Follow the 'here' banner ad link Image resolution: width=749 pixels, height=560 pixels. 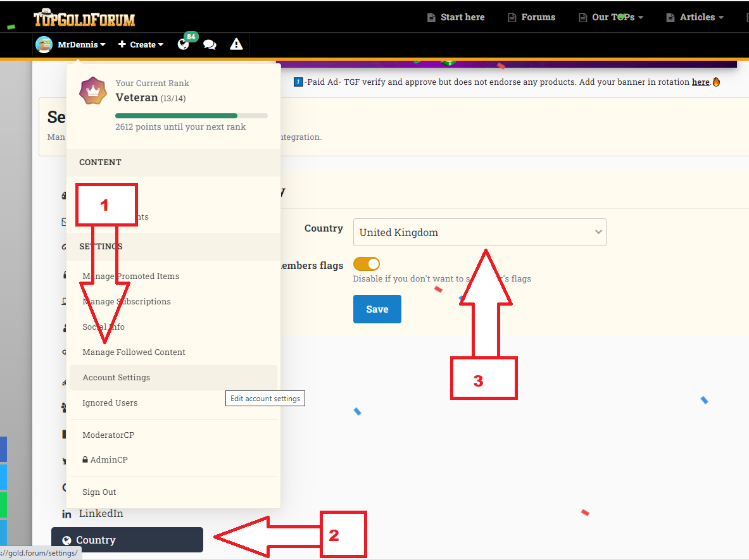point(700,82)
